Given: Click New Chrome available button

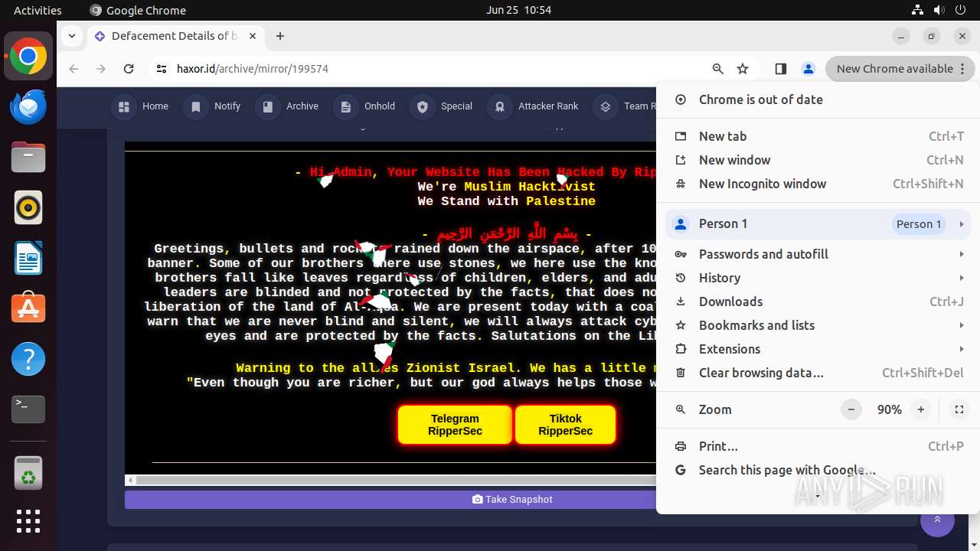Looking at the screenshot, I should [x=900, y=69].
